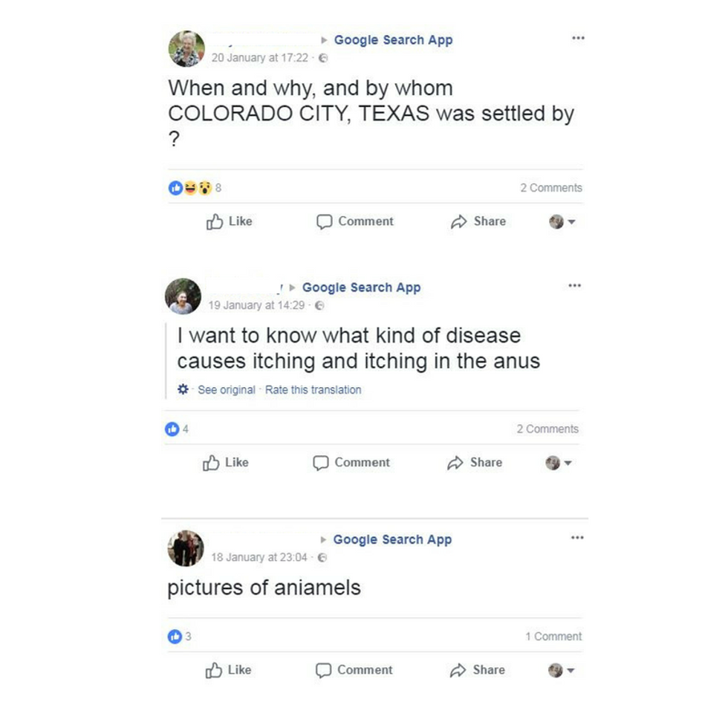Open comment box on Colorado City post
728x728 pixels.
click(355, 221)
